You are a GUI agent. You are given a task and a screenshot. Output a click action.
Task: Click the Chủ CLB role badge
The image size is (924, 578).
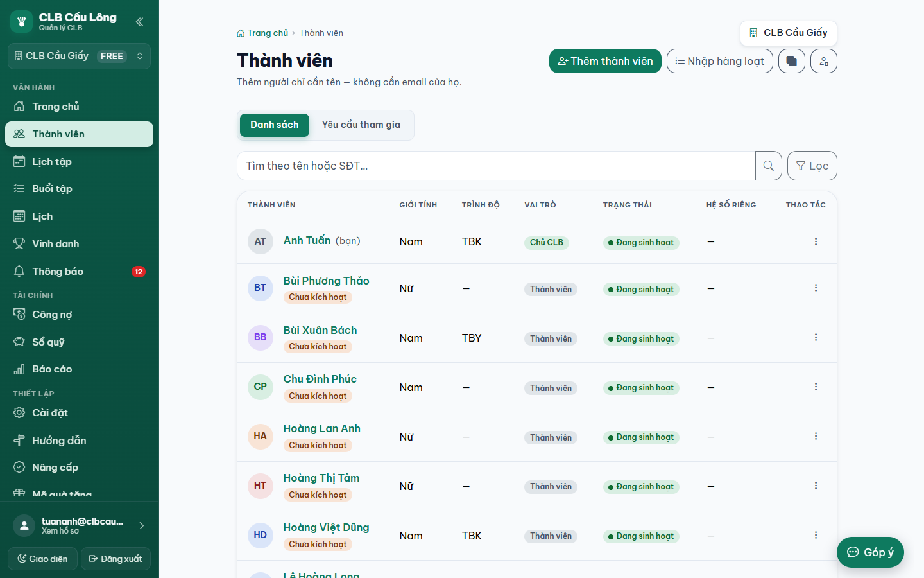[x=547, y=242]
